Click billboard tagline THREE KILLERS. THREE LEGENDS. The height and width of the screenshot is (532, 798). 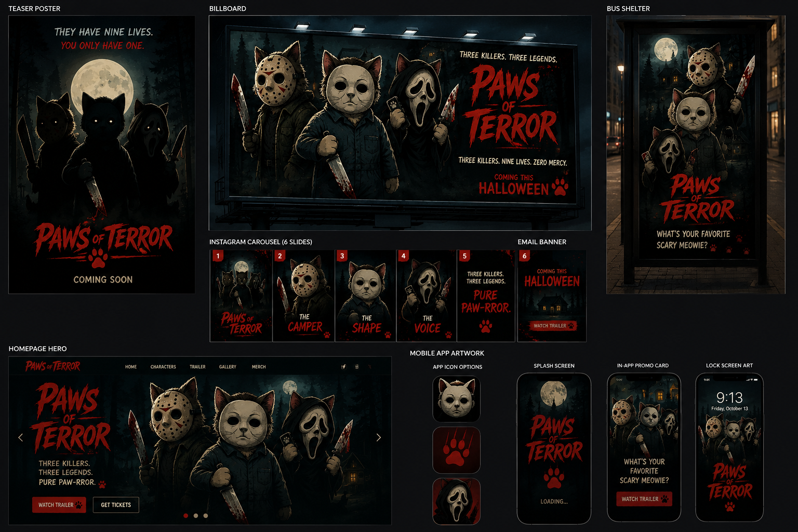point(508,57)
